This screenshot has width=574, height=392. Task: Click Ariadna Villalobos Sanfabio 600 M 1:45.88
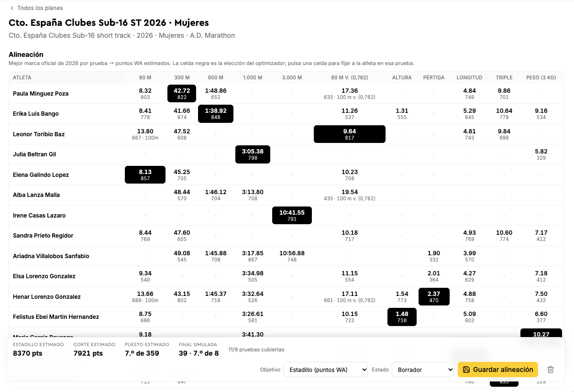pyautogui.click(x=216, y=256)
